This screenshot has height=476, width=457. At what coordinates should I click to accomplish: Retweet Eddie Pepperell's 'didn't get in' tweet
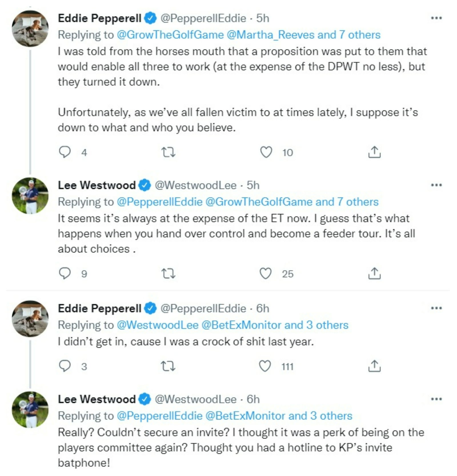coord(168,366)
